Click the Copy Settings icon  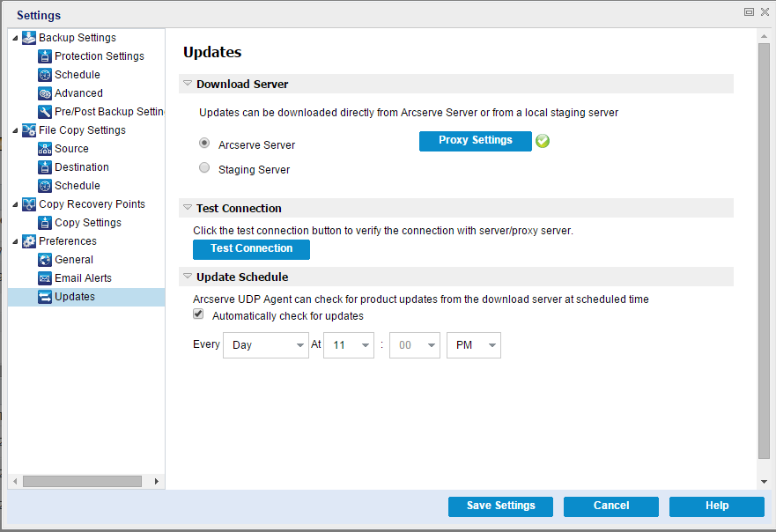tap(43, 222)
